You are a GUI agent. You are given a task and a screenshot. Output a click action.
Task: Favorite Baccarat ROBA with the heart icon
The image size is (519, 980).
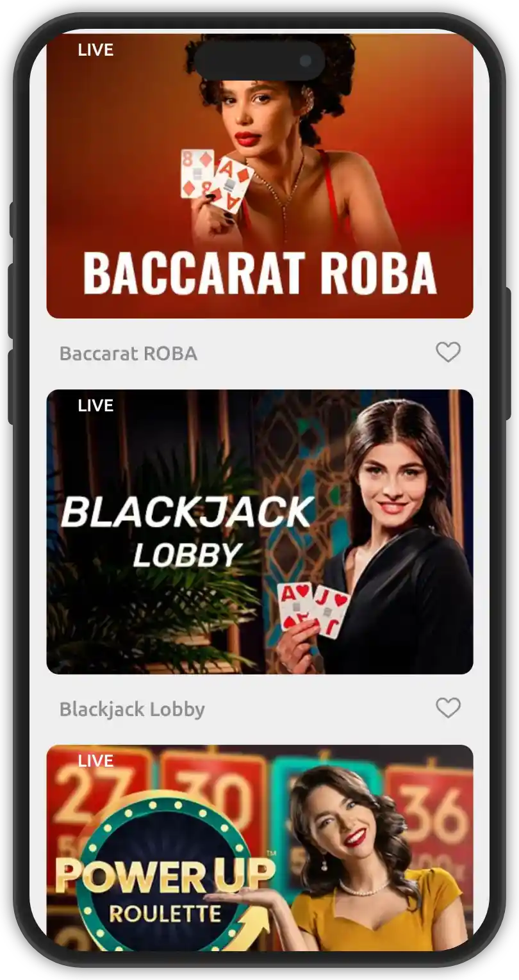(448, 352)
